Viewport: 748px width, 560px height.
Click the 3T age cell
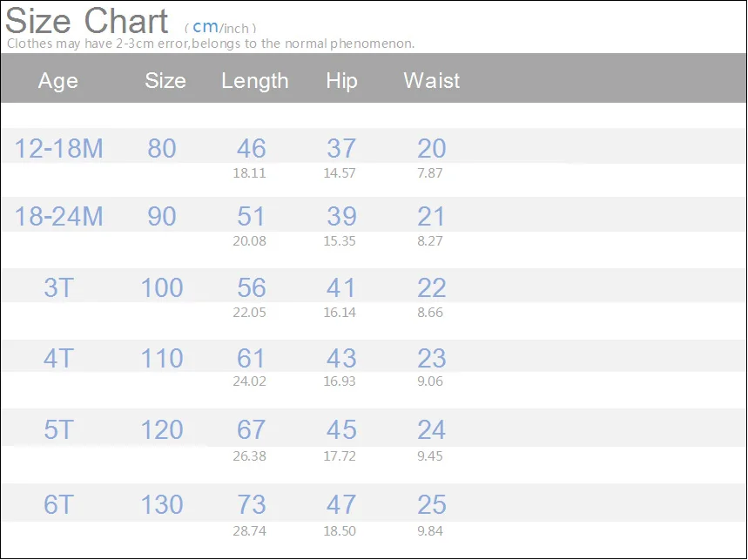pyautogui.click(x=58, y=288)
